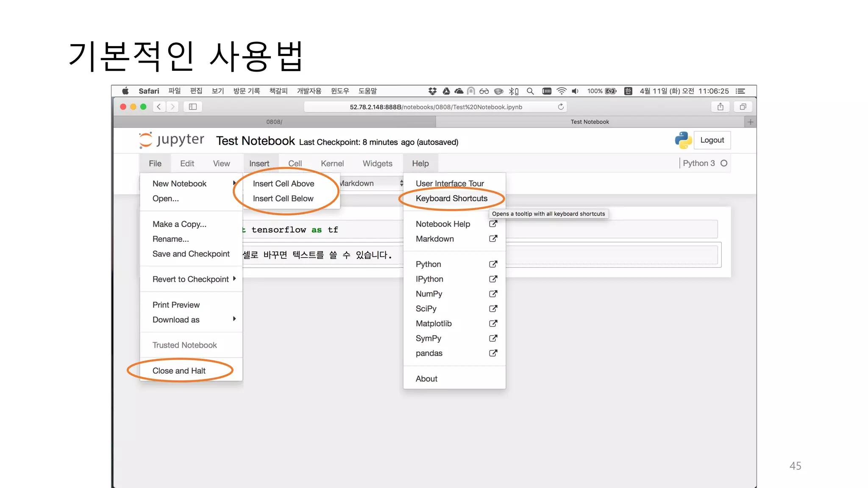Click the Logout button
The width and height of the screenshot is (868, 488).
coord(712,140)
